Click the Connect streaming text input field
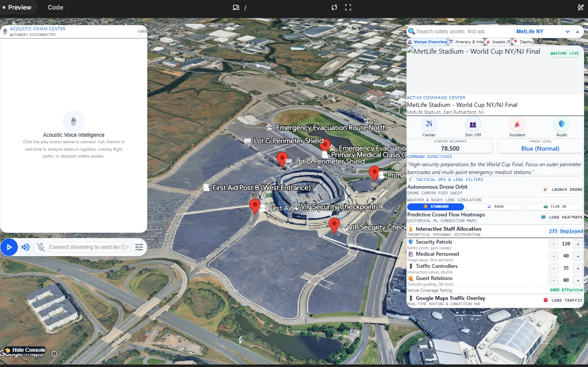This screenshot has width=588, height=367. point(85,247)
